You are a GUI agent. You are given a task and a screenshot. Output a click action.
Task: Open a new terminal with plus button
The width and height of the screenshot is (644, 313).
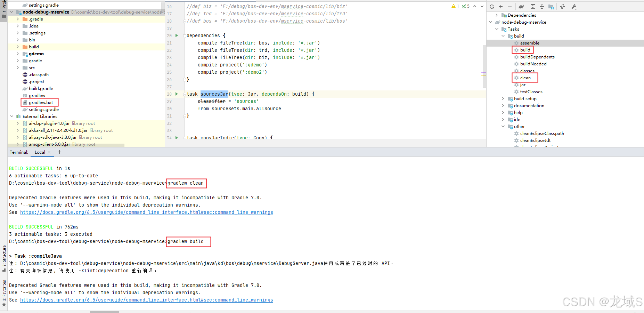click(59, 152)
